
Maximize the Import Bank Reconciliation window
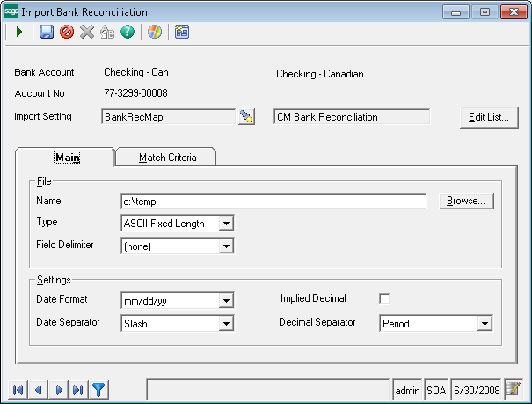485,12
